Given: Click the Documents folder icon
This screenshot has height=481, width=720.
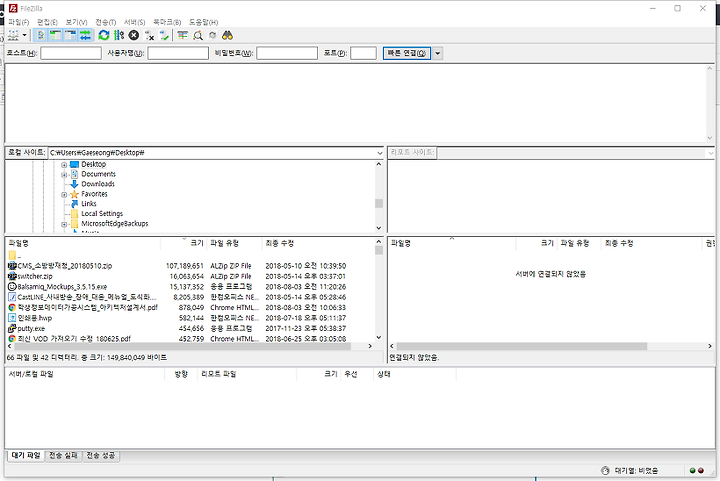Looking at the screenshot, I should click(x=74, y=174).
